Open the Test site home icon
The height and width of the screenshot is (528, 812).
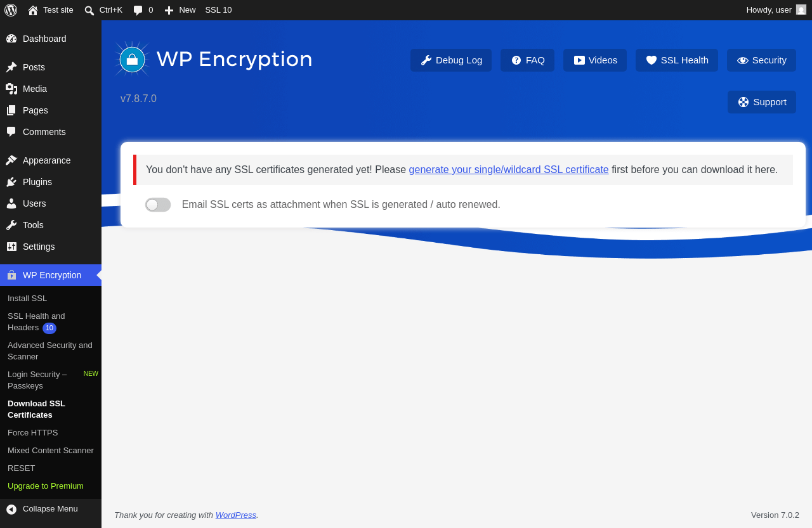pos(33,10)
